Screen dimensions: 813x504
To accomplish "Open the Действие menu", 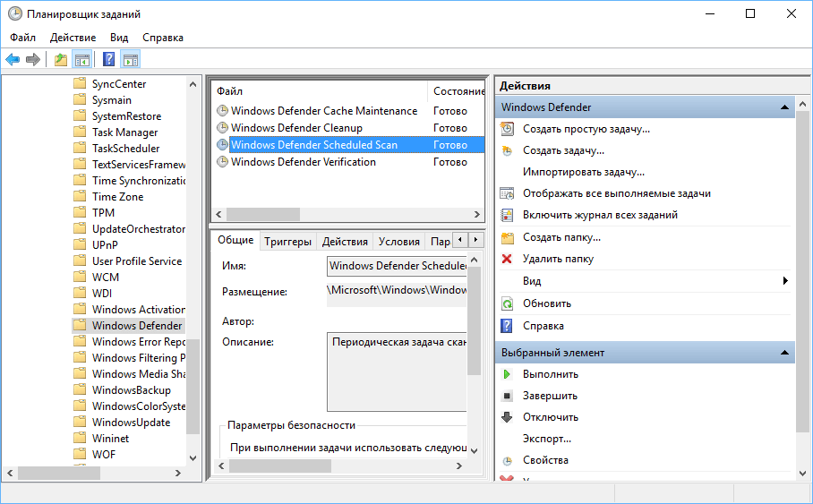I will [x=73, y=38].
